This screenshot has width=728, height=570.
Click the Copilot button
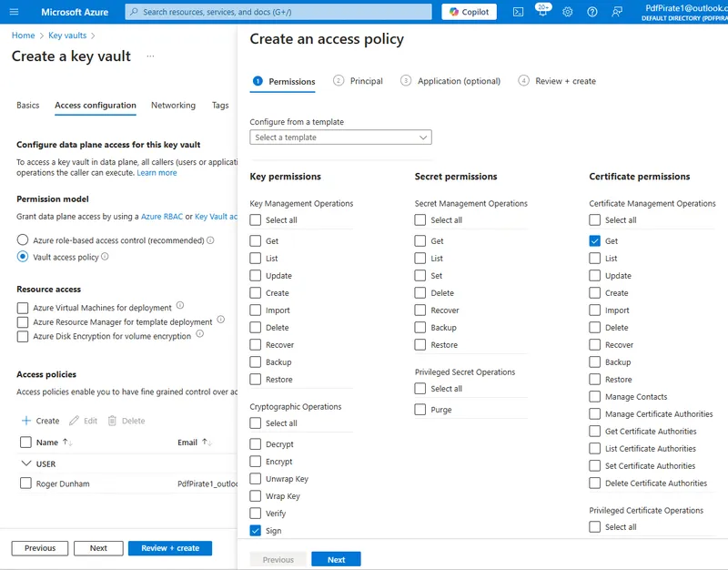(x=469, y=12)
